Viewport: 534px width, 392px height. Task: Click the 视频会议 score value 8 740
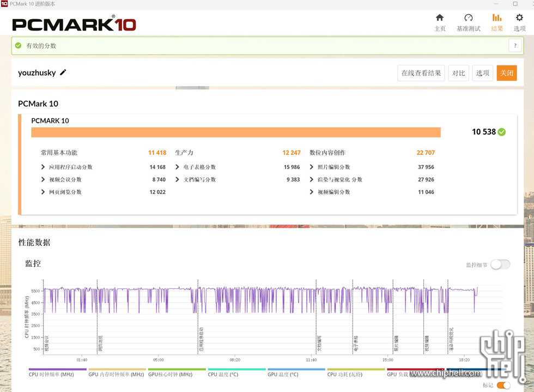[x=159, y=179]
